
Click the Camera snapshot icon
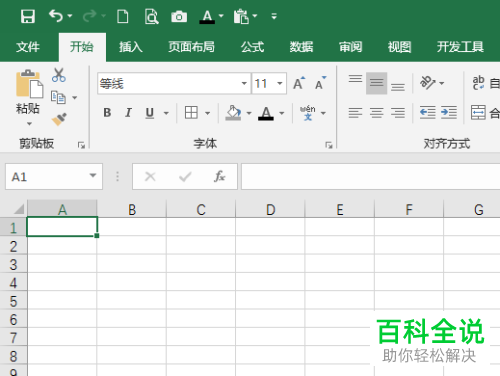179,16
